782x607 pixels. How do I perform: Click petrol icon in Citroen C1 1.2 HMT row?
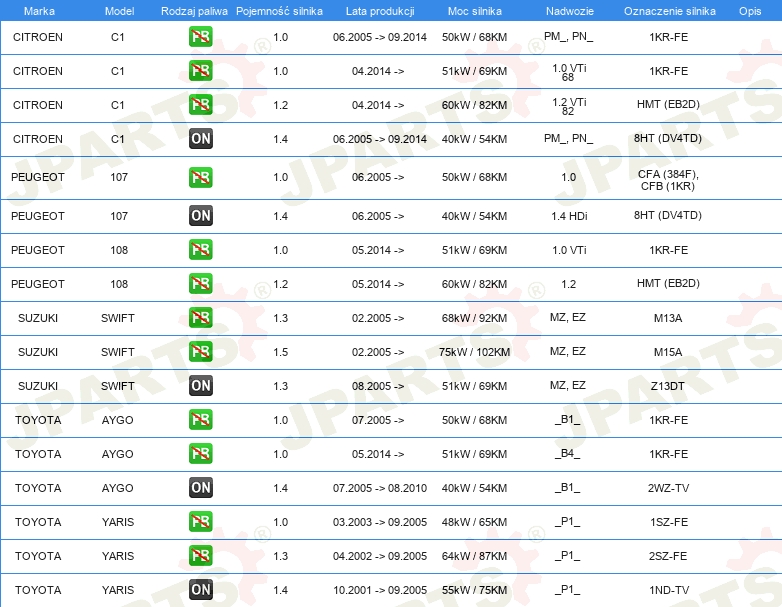pyautogui.click(x=200, y=105)
